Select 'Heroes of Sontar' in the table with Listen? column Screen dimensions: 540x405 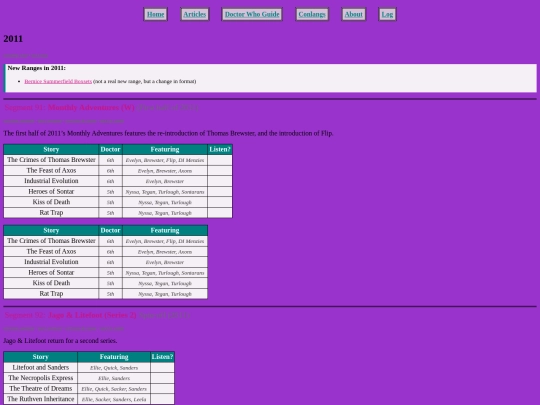51,191
